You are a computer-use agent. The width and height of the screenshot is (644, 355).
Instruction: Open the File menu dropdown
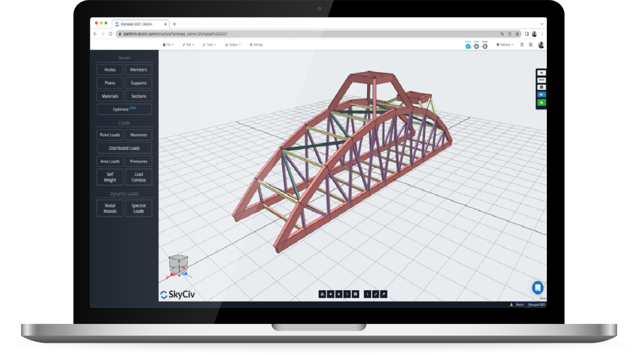coord(169,45)
